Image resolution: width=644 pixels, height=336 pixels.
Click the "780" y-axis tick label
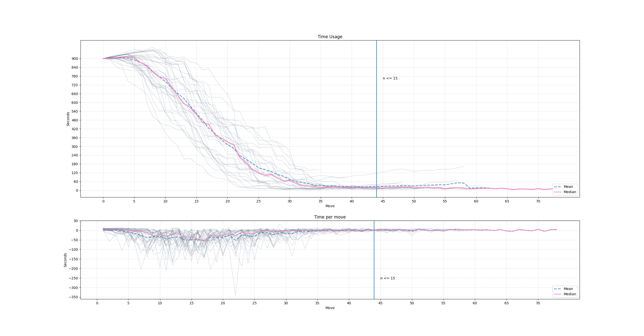(75, 76)
